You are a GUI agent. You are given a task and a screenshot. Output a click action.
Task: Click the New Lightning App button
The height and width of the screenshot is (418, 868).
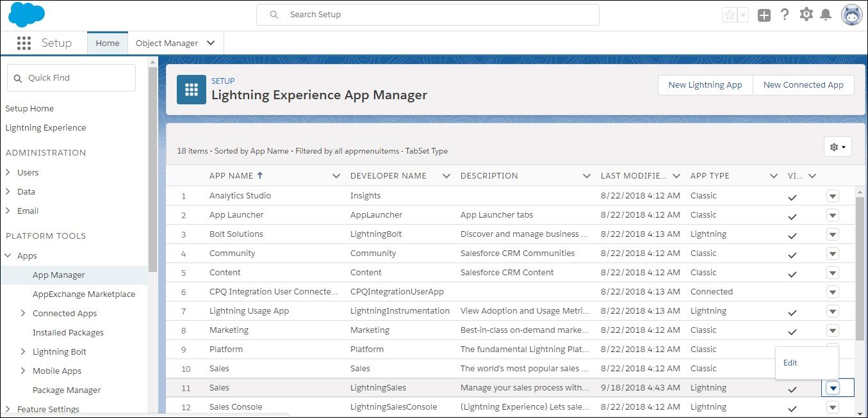(x=705, y=84)
